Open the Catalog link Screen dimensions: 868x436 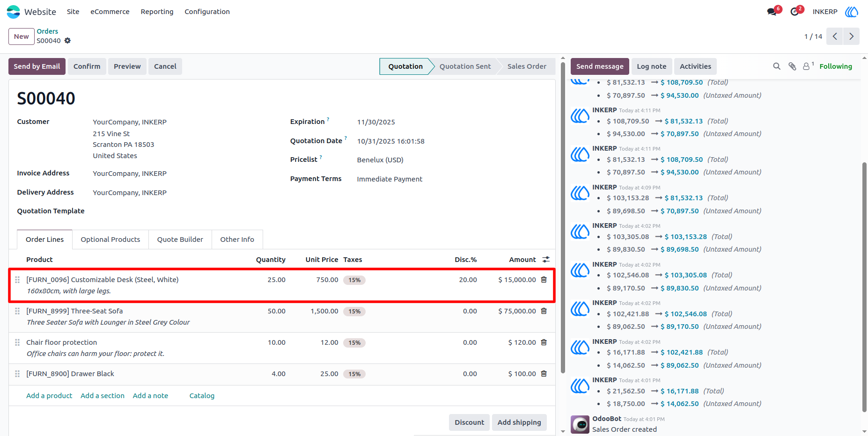click(202, 396)
